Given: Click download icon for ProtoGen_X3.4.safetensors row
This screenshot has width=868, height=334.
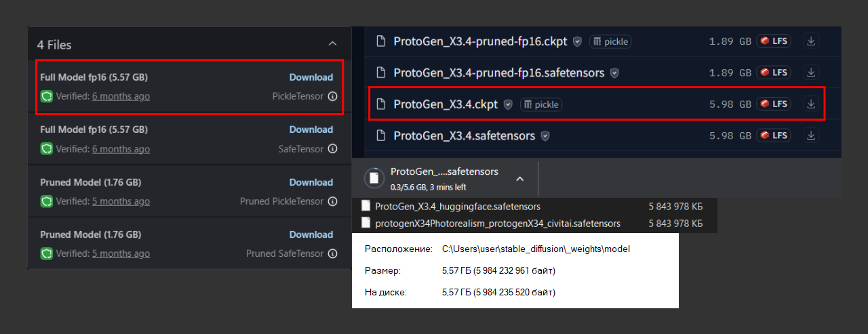Looking at the screenshot, I should [x=810, y=135].
